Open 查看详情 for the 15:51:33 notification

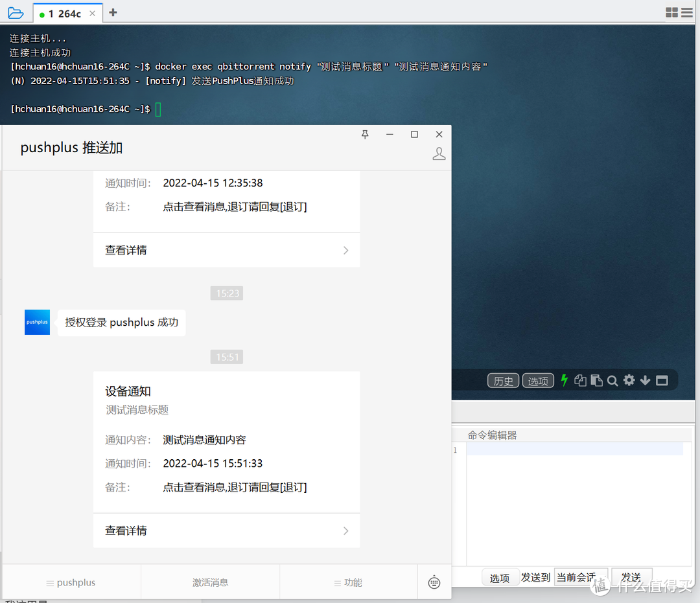[226, 530]
